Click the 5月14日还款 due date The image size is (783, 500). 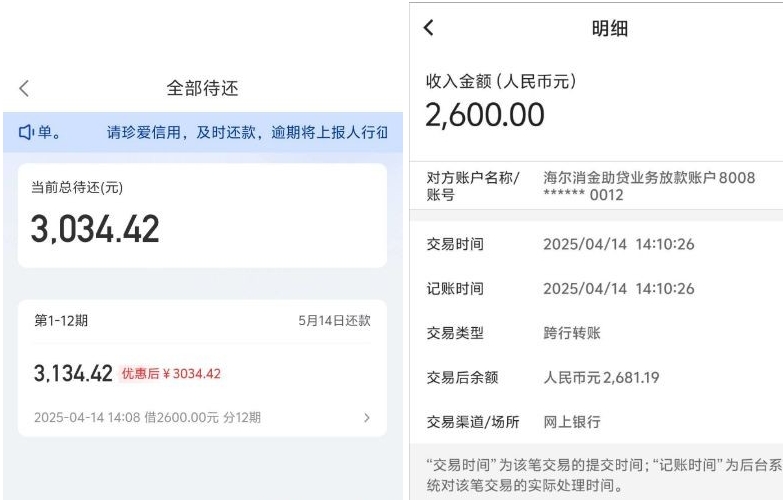pyautogui.click(x=334, y=320)
